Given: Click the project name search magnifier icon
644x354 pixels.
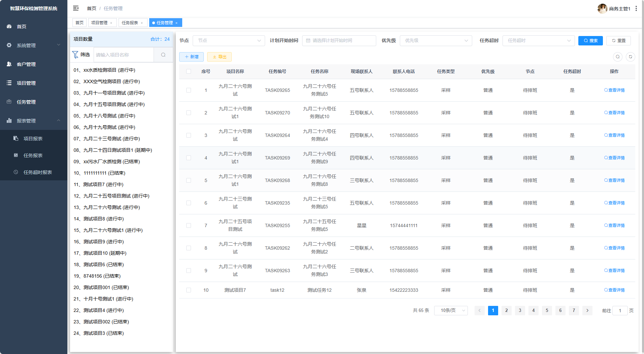Looking at the screenshot, I should coord(163,55).
